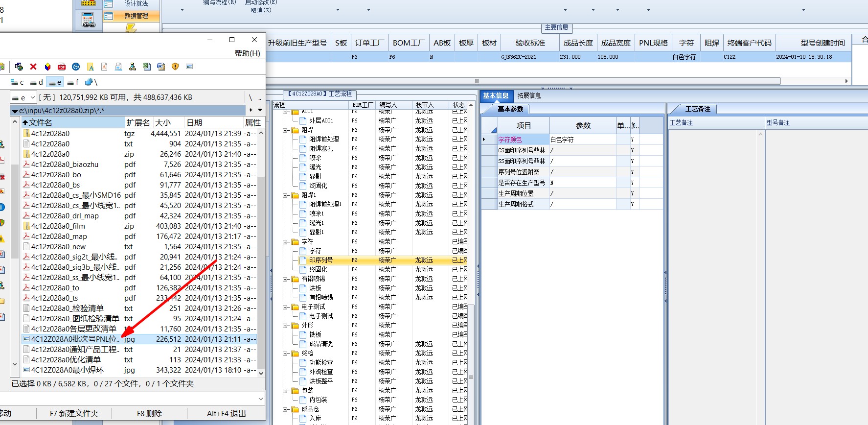Viewport: 868px width, 425px height.
Task: Select the 4c12z028a0_film zip file
Action: tap(139, 226)
